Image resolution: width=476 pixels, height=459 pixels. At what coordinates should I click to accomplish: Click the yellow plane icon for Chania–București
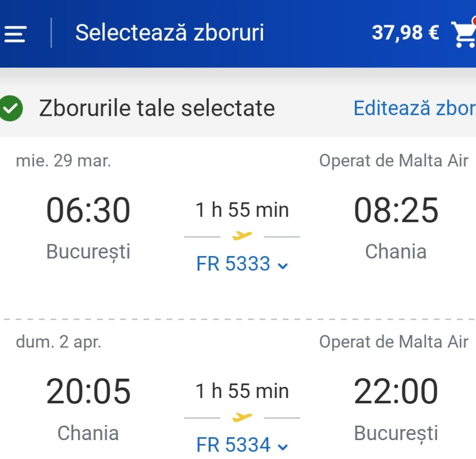(242, 417)
